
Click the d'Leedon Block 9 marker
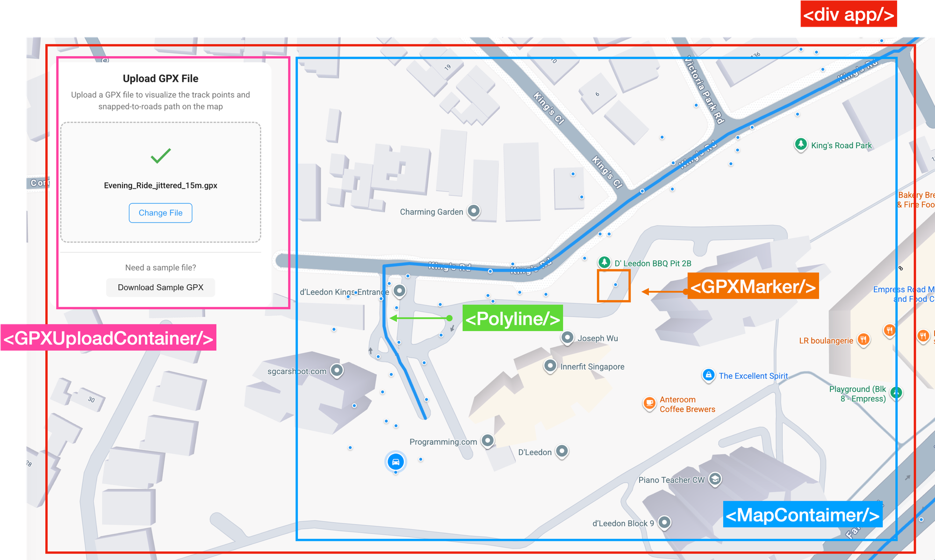pyautogui.click(x=664, y=523)
